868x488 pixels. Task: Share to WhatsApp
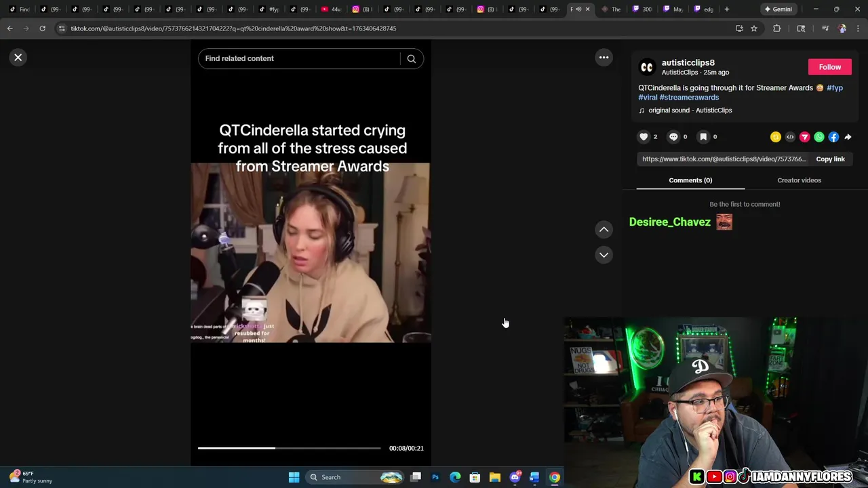[819, 137]
